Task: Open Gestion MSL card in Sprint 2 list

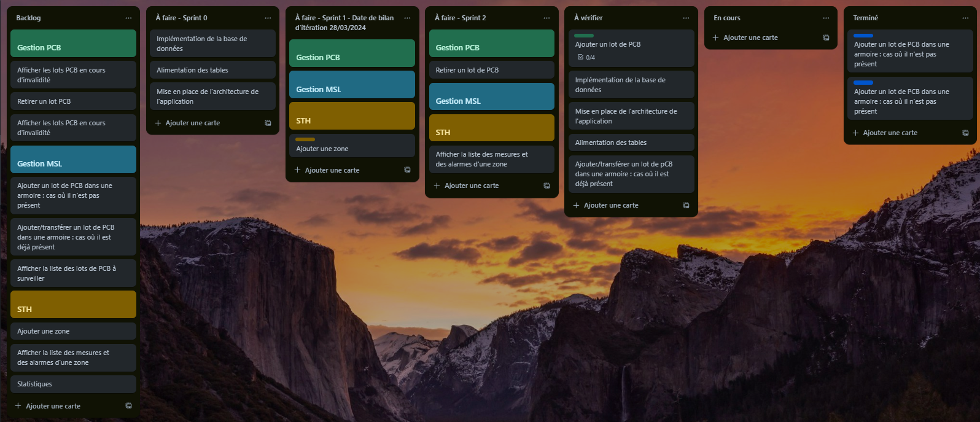Action: 491,96
